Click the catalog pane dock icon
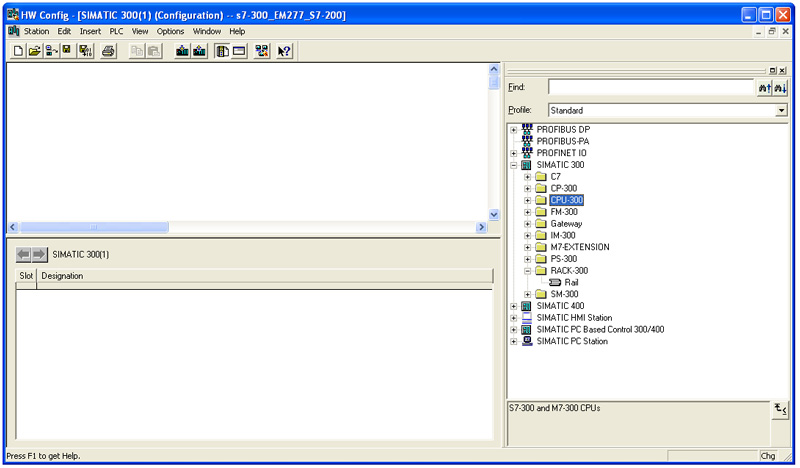Viewport: 800px width, 468px height. (773, 70)
